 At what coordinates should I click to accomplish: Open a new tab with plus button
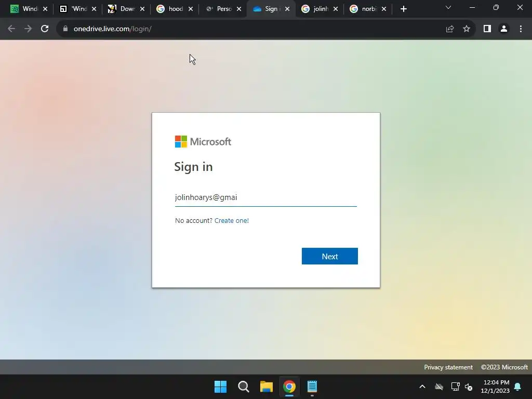click(x=403, y=9)
